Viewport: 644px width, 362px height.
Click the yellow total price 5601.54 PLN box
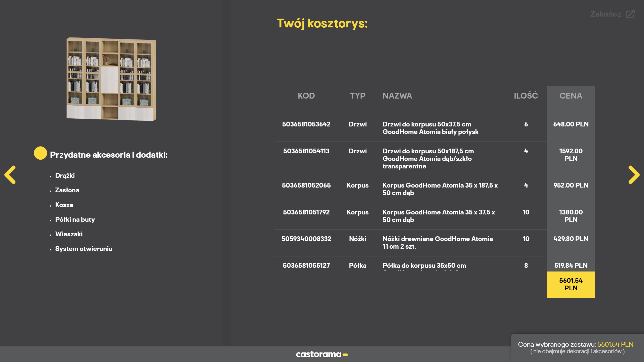(x=571, y=284)
